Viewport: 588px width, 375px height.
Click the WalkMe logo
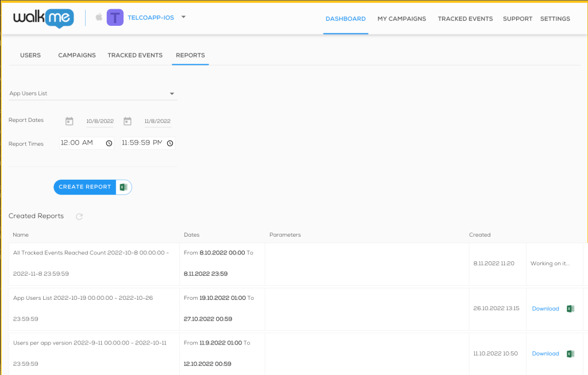(x=43, y=18)
